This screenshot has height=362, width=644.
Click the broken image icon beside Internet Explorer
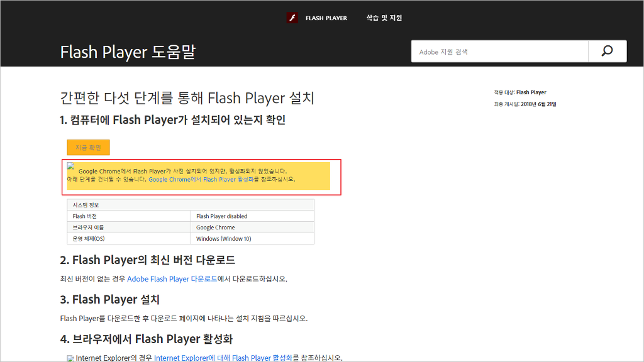(70, 358)
